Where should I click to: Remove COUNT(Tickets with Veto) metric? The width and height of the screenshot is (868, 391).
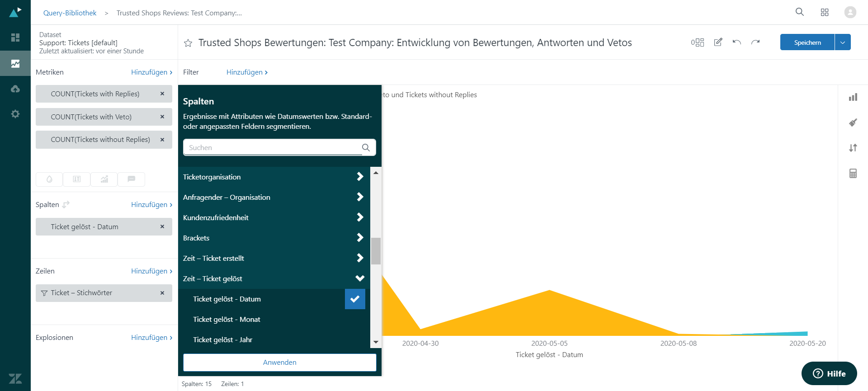tap(162, 117)
